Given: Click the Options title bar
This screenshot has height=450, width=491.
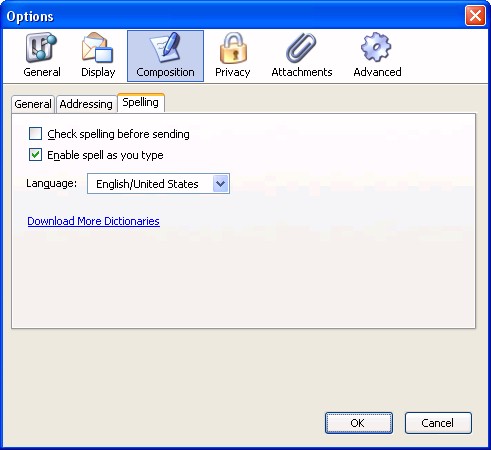Looking at the screenshot, I should pos(233,16).
